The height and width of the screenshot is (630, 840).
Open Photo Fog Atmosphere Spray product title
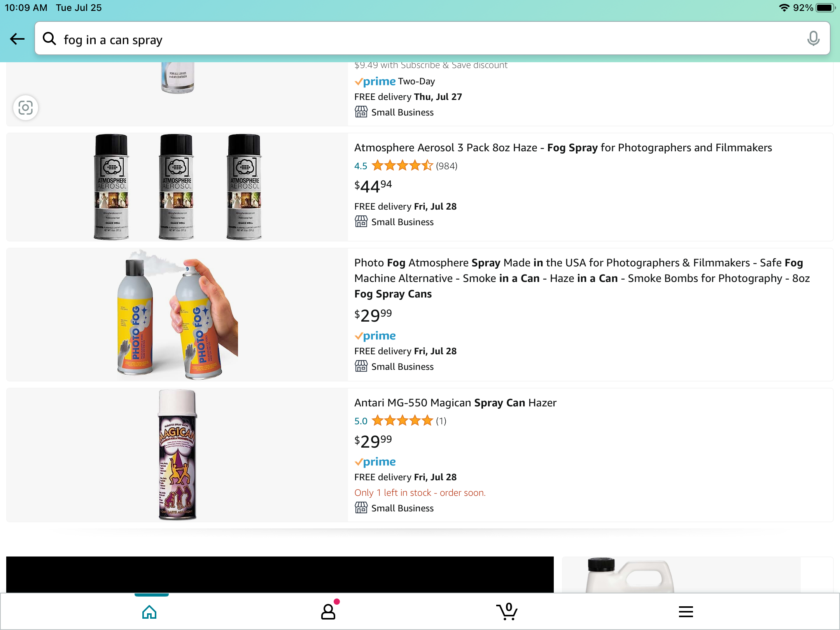[581, 278]
